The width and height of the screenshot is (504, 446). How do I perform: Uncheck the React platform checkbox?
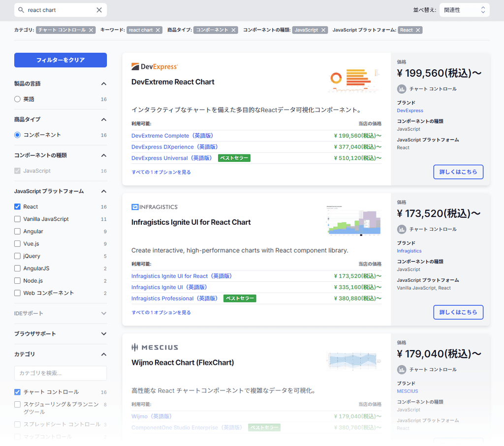tap(17, 207)
